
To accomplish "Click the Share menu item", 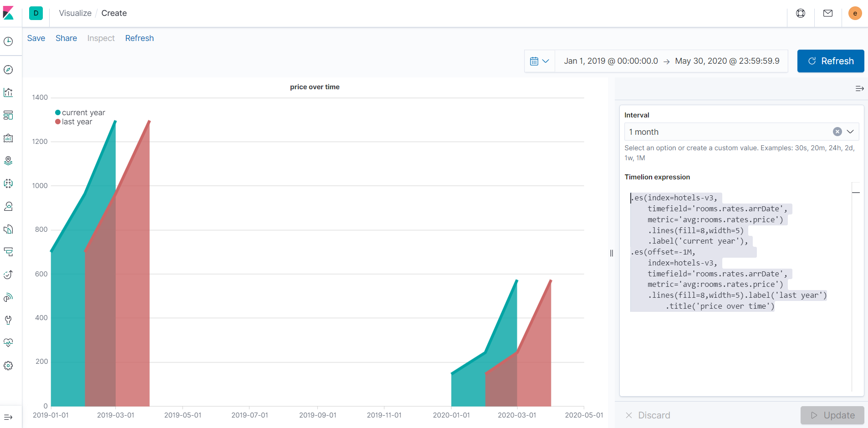I will (x=66, y=38).
